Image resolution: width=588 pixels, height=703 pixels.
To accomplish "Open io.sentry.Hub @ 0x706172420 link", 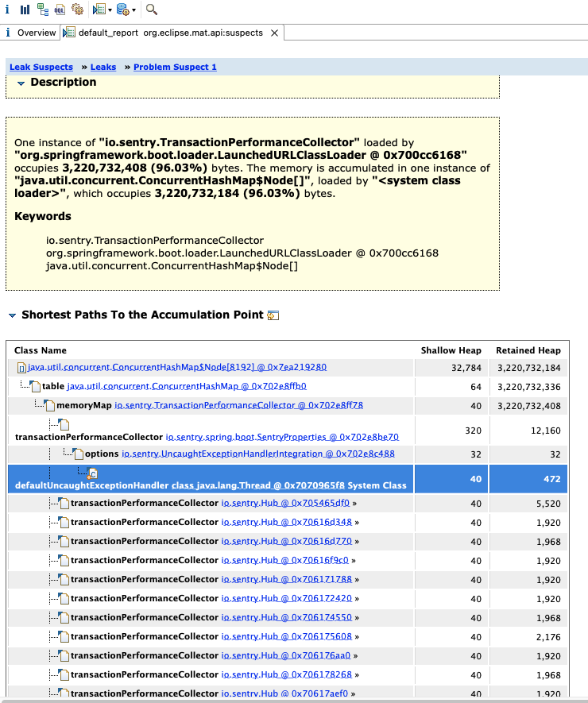I will pos(287,598).
